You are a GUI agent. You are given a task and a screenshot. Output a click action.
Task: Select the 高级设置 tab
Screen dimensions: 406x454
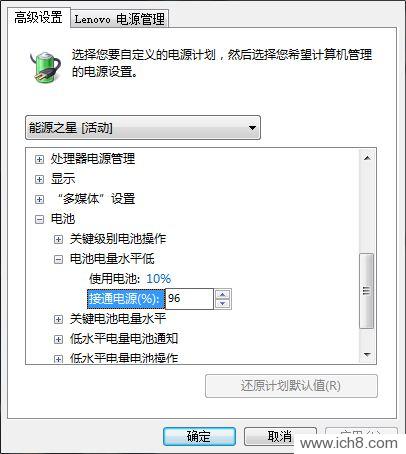[x=38, y=17]
